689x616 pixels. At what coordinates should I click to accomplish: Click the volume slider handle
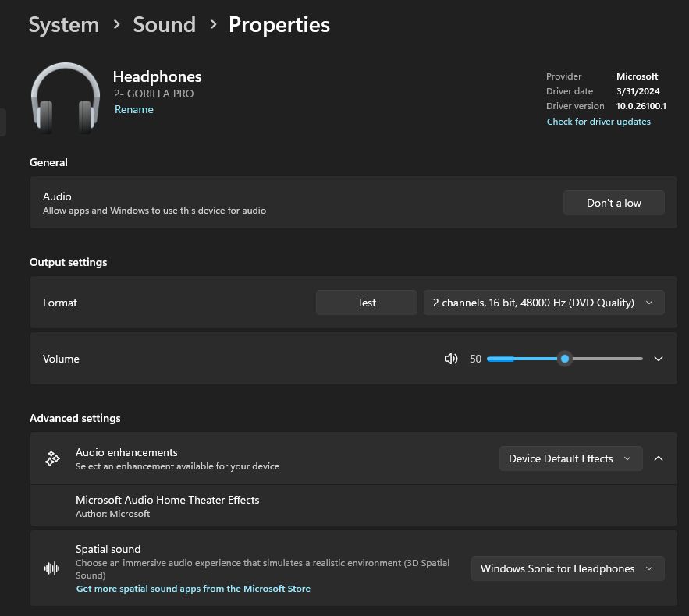[x=565, y=359]
